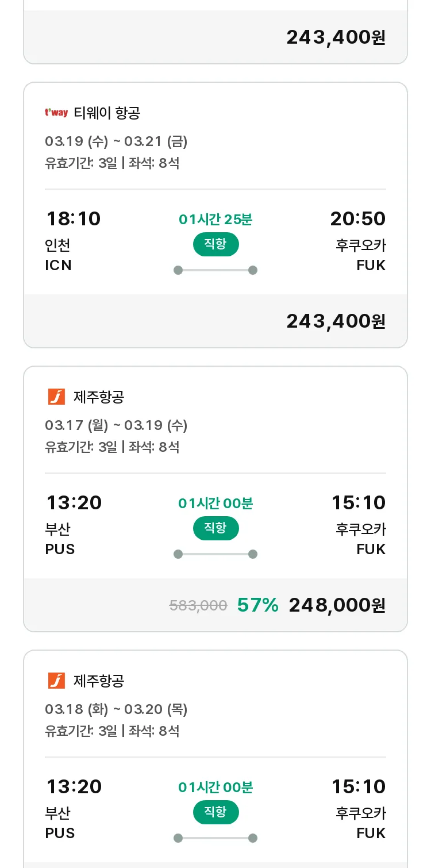Open the 03.17 (월) ~ 03.19 (수) date range

(116, 425)
